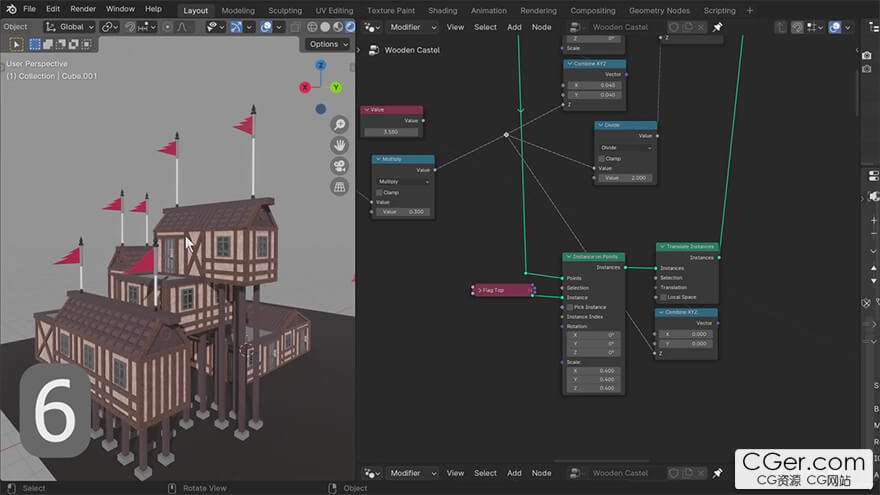Select solid viewport shading
880x495 pixels.
tap(325, 27)
